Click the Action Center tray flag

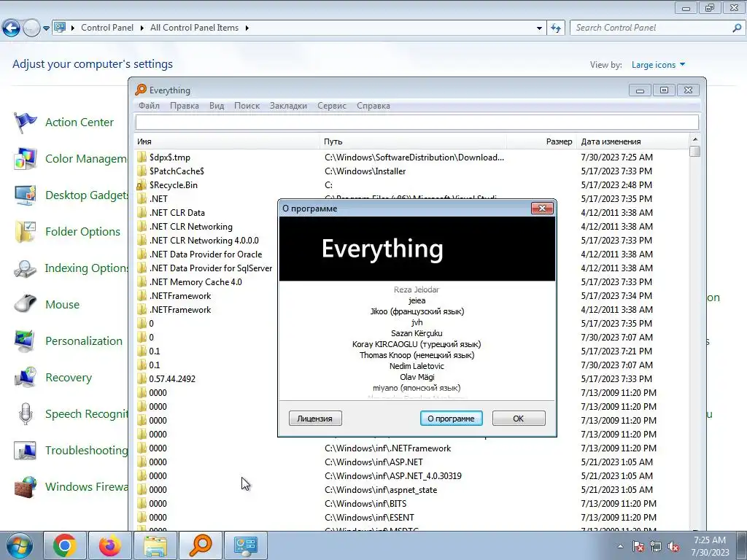[x=638, y=547]
